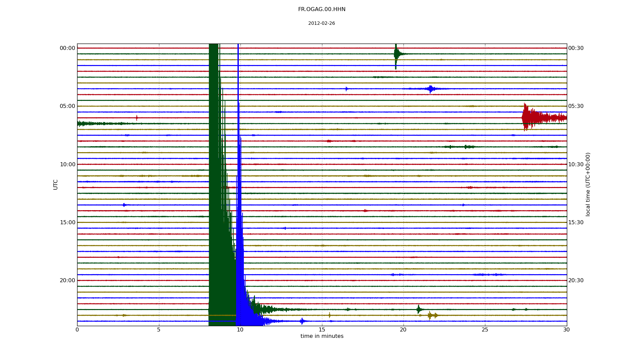Click the 20 minute tick label
644x362 pixels.
coord(403,330)
